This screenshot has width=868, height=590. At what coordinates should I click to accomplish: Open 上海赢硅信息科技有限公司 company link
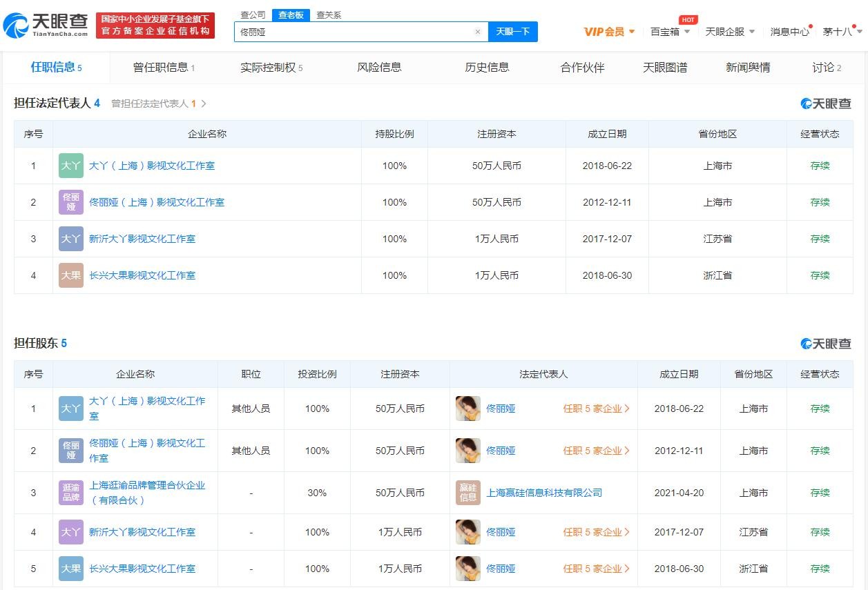(544, 493)
